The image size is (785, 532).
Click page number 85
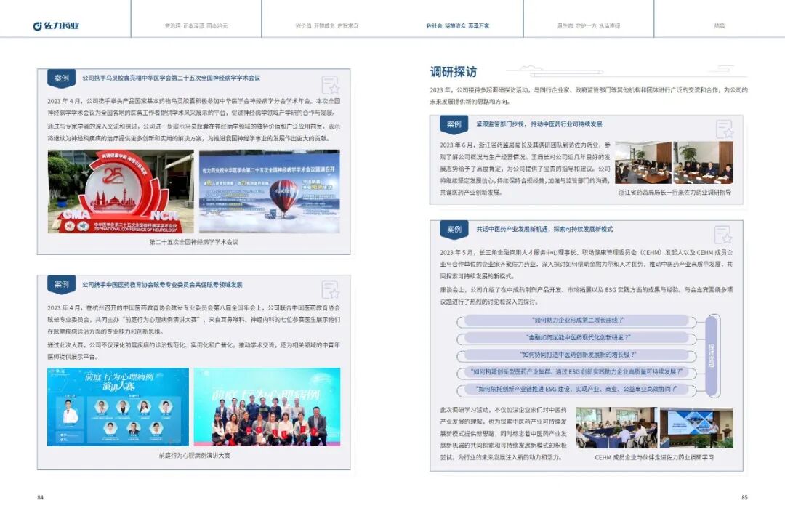tap(744, 497)
